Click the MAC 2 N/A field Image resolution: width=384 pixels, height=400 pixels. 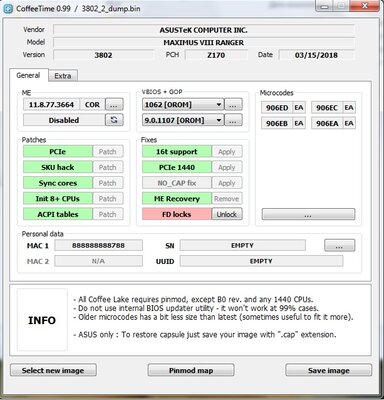click(98, 261)
